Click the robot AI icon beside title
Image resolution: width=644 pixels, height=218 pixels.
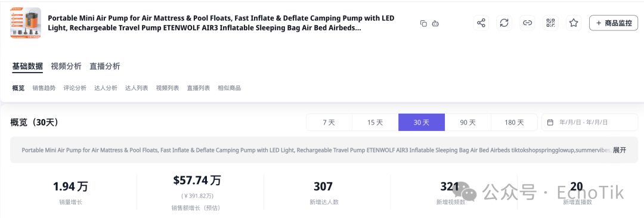coord(435,23)
